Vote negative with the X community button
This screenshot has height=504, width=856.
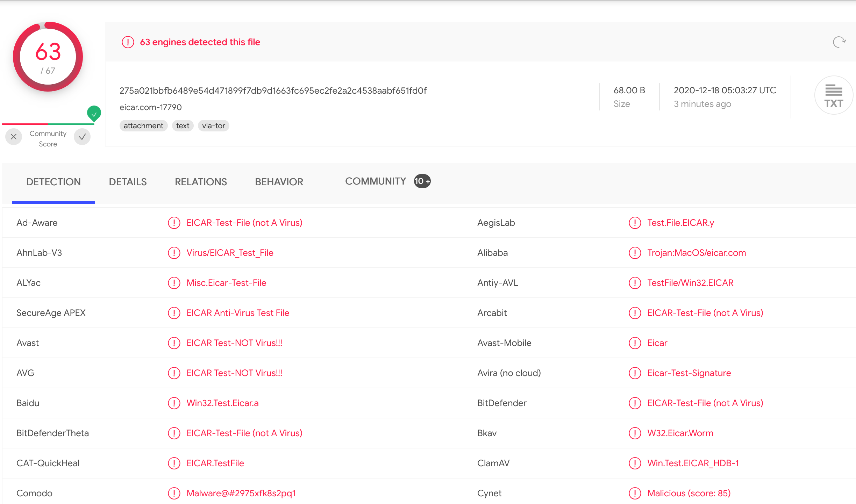pyautogui.click(x=14, y=137)
